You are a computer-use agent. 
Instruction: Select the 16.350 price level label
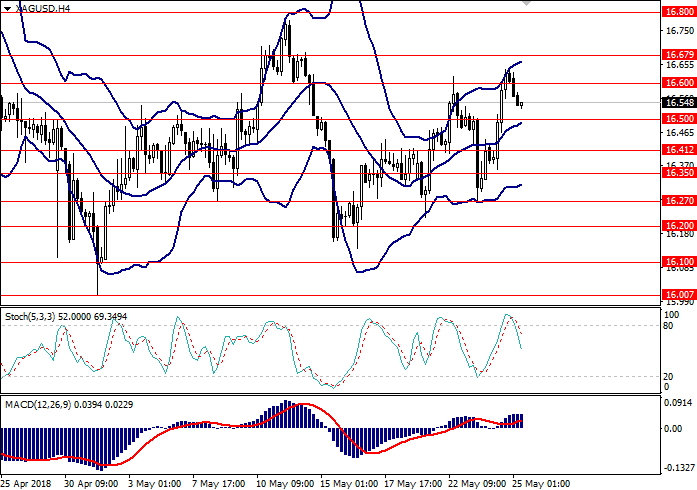678,172
